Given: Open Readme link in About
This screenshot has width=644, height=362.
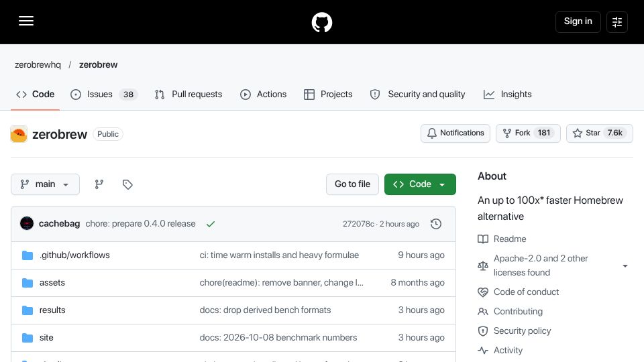Looking at the screenshot, I should click(x=510, y=239).
